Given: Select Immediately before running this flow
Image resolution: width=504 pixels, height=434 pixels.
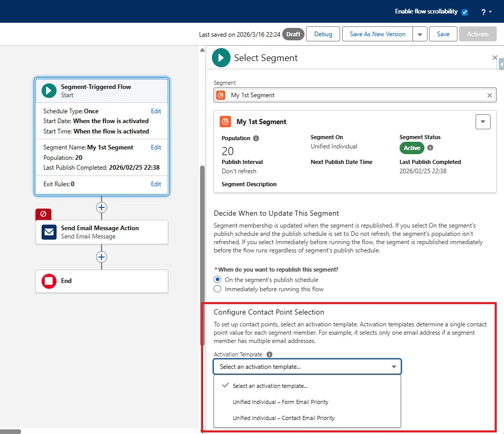Looking at the screenshot, I should pyautogui.click(x=218, y=289).
